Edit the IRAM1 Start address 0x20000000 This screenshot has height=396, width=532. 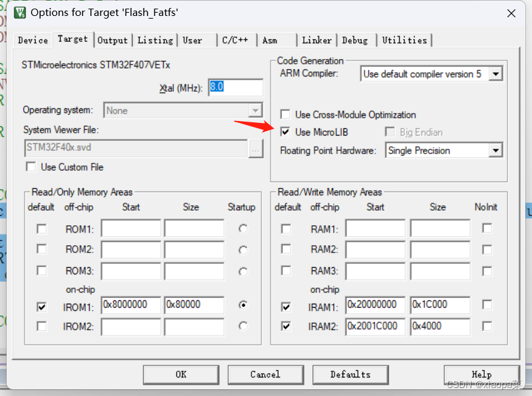pos(376,305)
